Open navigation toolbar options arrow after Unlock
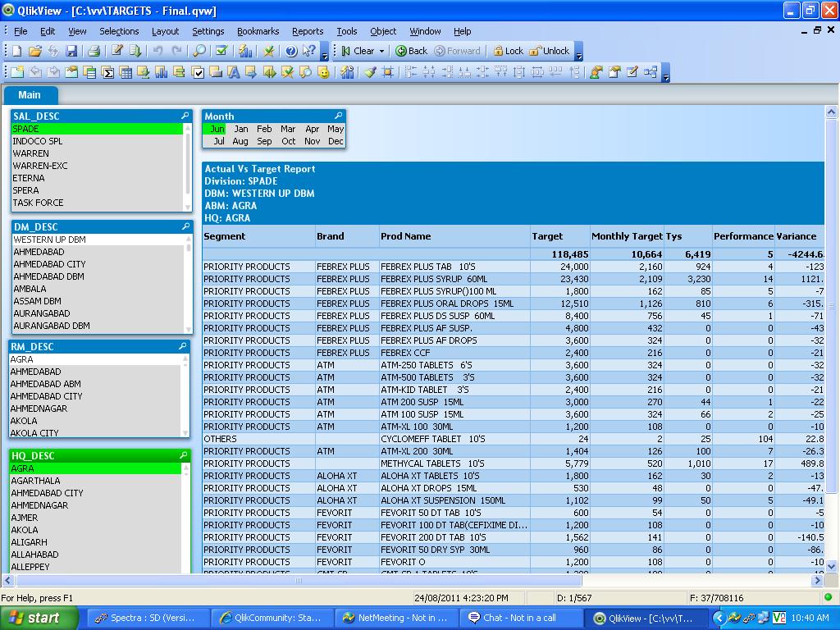The width and height of the screenshot is (840, 630). point(578,54)
